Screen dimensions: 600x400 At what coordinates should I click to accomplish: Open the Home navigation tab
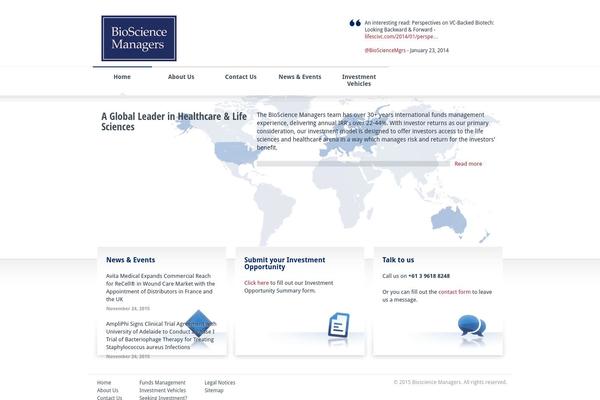coord(122,77)
